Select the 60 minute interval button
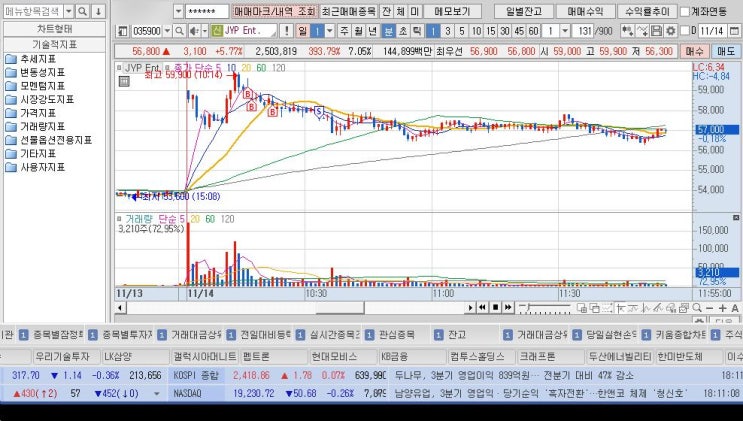743x421 pixels. click(534, 31)
